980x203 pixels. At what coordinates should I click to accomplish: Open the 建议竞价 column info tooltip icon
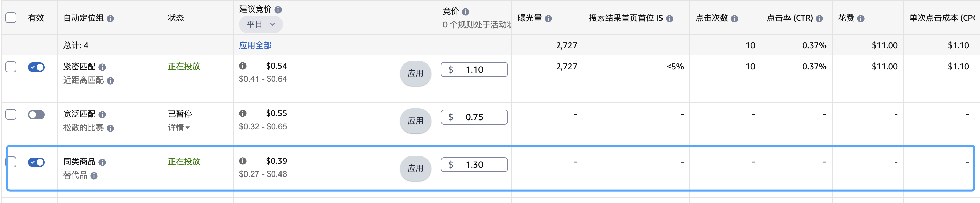(x=279, y=10)
